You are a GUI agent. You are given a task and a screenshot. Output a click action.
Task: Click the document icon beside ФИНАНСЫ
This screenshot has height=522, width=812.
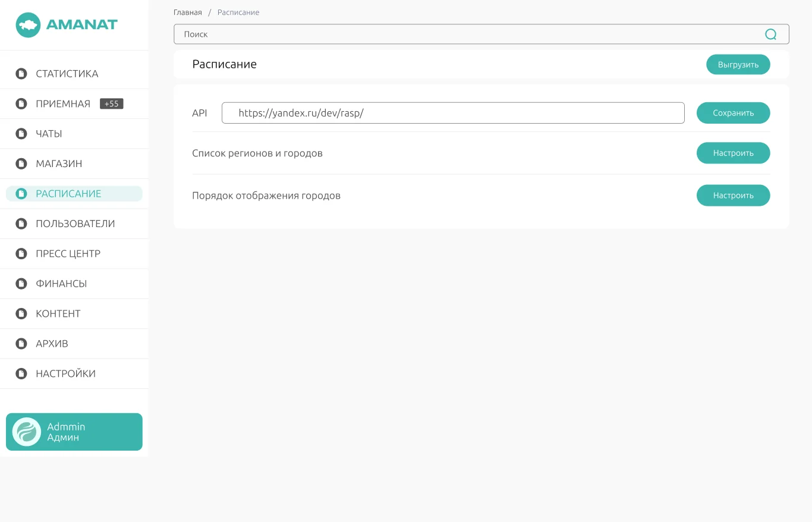click(21, 284)
